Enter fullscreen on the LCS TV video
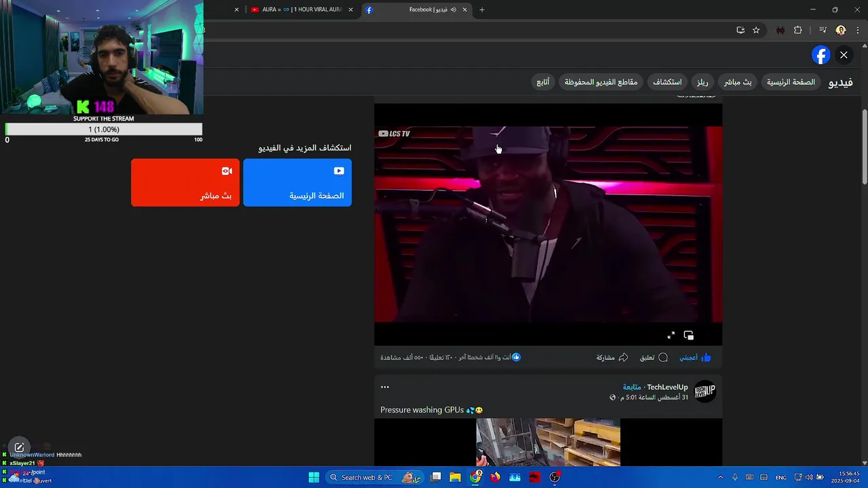 [x=671, y=335]
